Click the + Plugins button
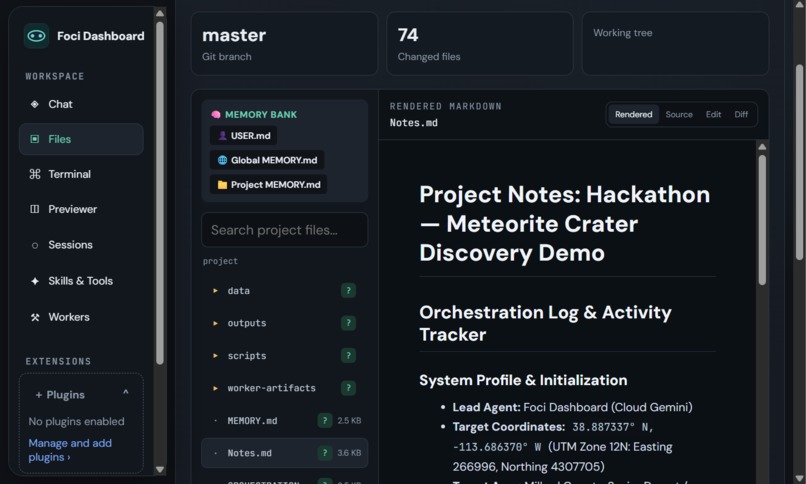The image size is (806, 484). click(x=60, y=395)
